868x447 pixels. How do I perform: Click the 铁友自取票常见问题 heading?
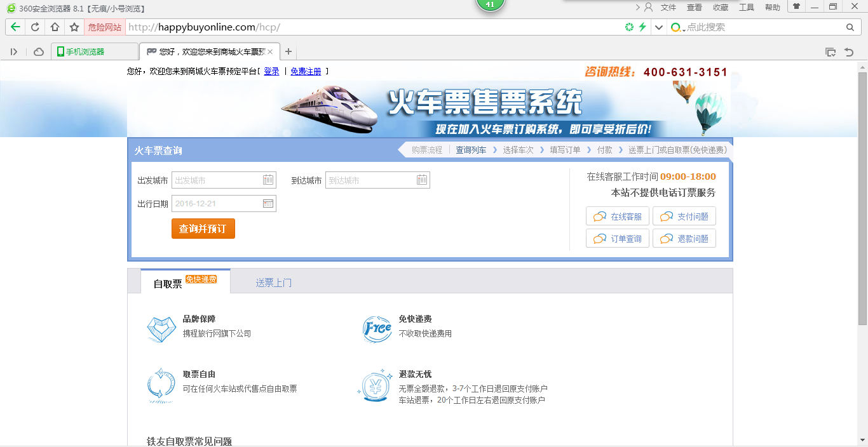click(x=189, y=441)
